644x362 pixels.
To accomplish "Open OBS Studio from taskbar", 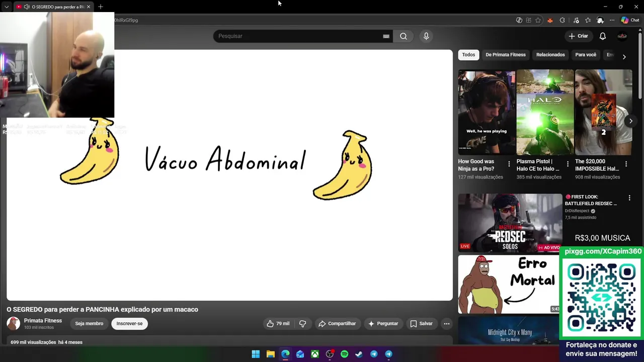I will click(x=330, y=354).
